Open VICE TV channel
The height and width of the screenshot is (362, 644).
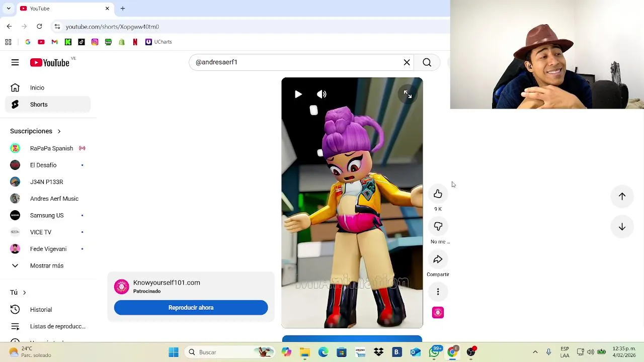point(48,232)
